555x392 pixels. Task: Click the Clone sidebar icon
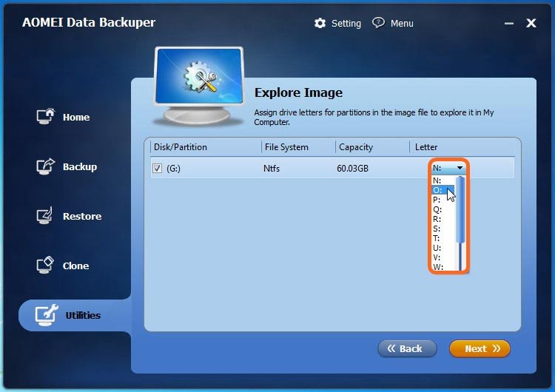point(45,265)
